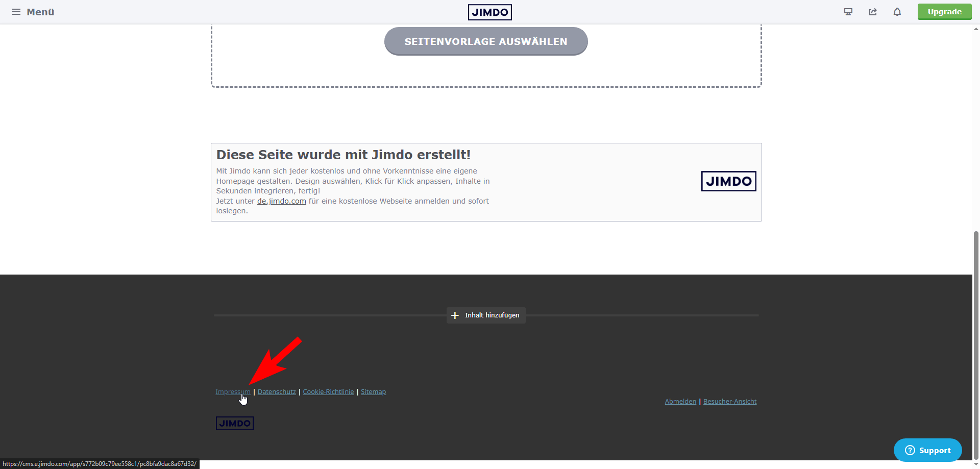Open the Sitemap footer link

373,392
